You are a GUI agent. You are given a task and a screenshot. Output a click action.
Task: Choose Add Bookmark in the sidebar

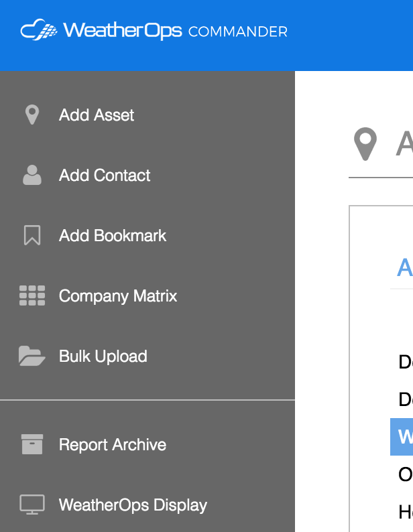tap(113, 236)
